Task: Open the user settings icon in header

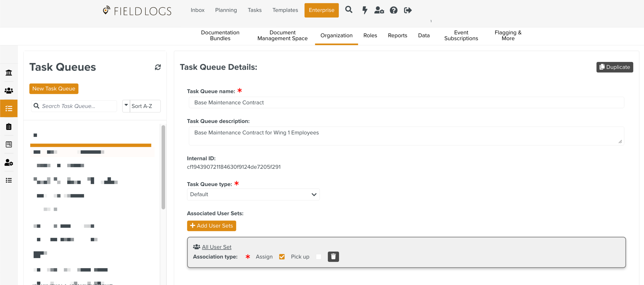Action: coord(379,10)
